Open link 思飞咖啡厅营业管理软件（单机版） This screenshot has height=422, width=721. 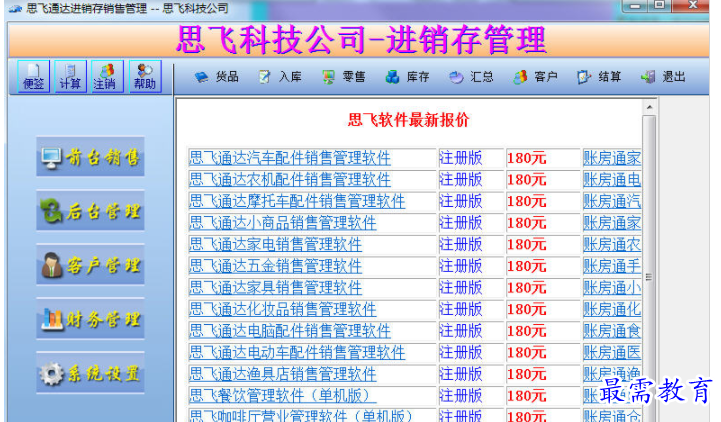tap(301, 416)
